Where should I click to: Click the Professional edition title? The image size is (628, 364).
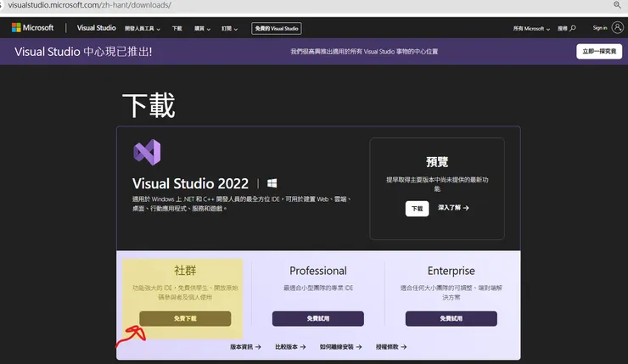click(x=318, y=271)
